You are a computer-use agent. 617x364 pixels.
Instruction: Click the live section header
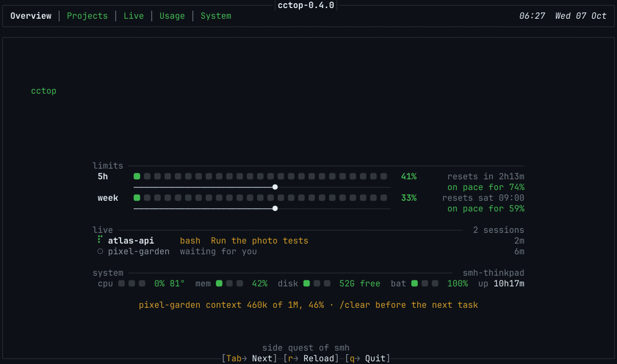point(103,230)
